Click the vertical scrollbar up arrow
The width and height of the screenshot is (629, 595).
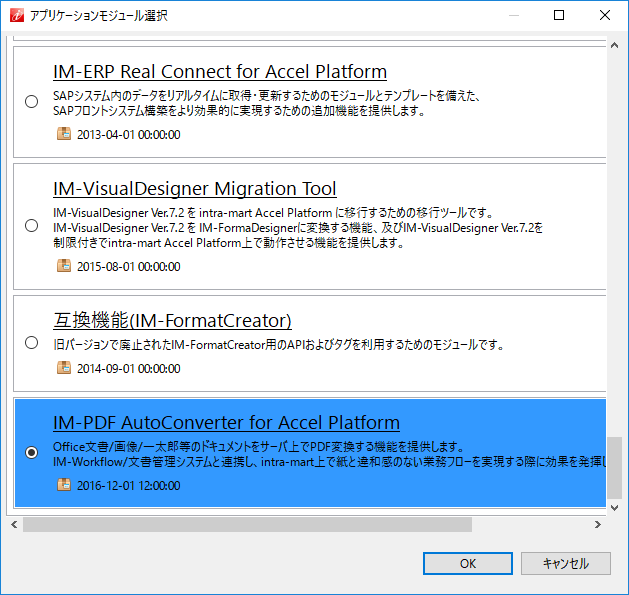click(x=614, y=45)
